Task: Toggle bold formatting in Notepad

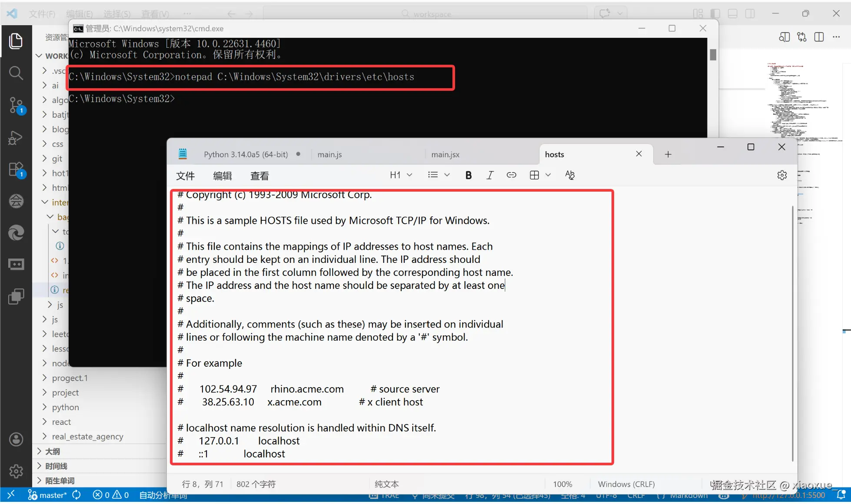Action: click(x=468, y=175)
